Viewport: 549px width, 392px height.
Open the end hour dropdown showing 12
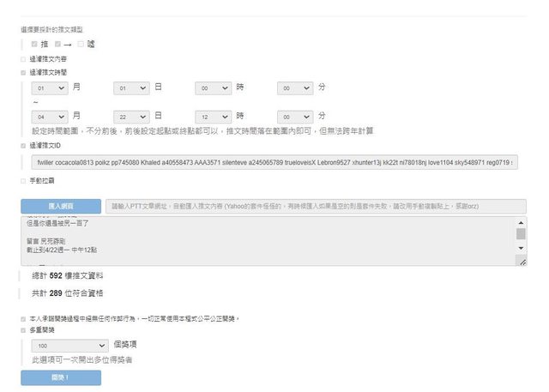[213, 116]
